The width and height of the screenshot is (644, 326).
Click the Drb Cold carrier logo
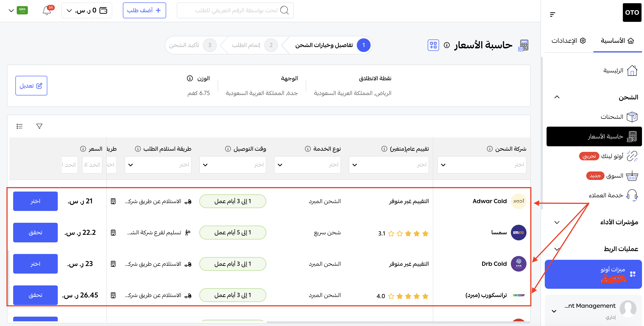(518, 264)
